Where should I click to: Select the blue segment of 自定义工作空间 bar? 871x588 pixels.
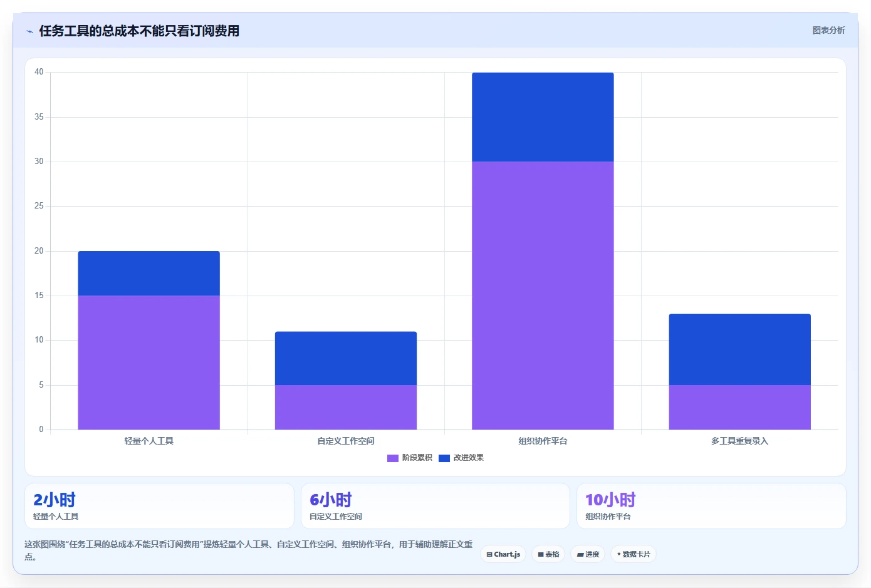point(346,358)
